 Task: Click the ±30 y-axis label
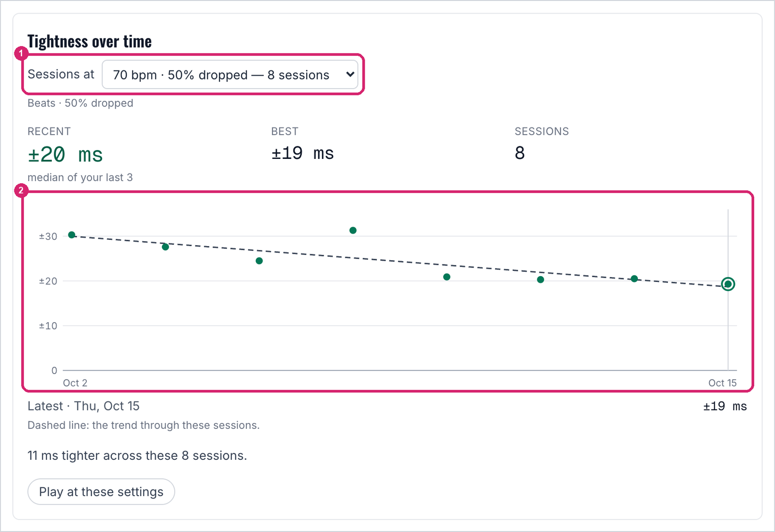click(x=48, y=236)
